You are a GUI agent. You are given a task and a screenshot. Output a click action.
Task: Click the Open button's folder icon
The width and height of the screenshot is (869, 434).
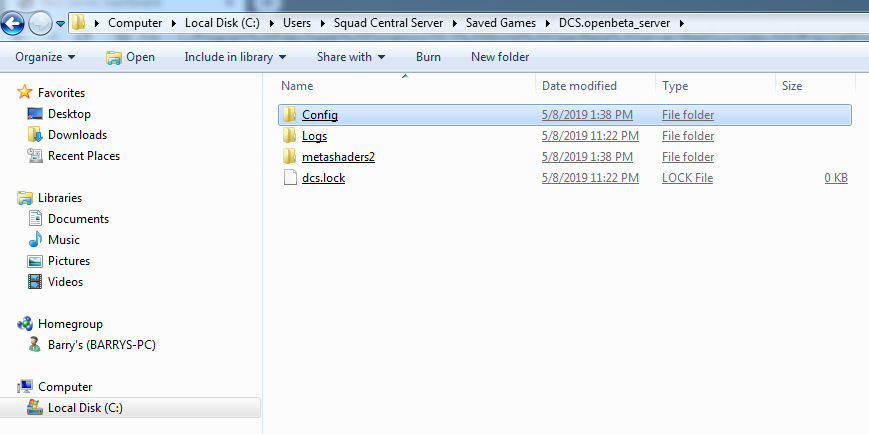coord(114,57)
